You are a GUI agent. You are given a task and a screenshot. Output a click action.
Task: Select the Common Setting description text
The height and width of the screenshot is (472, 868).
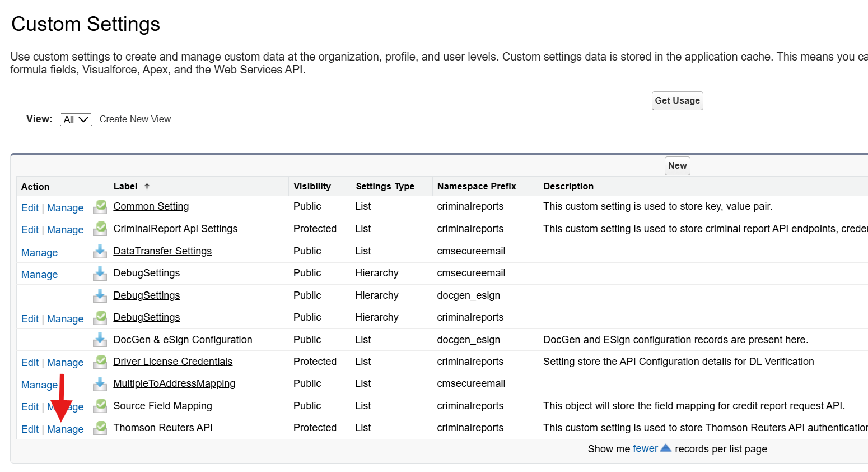pyautogui.click(x=658, y=206)
